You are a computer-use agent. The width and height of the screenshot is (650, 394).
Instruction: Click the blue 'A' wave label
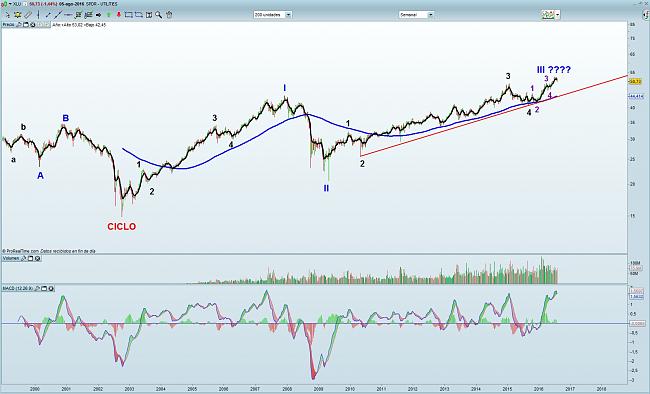coord(40,176)
